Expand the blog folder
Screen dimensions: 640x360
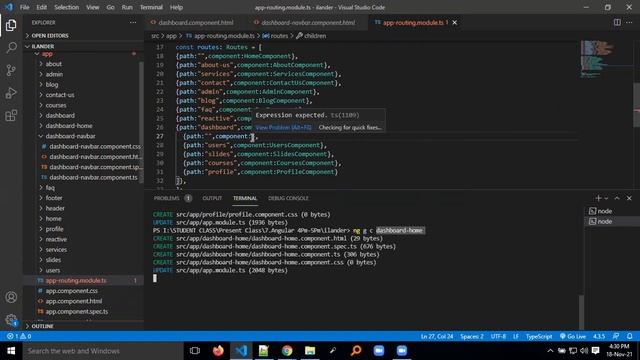(x=51, y=84)
